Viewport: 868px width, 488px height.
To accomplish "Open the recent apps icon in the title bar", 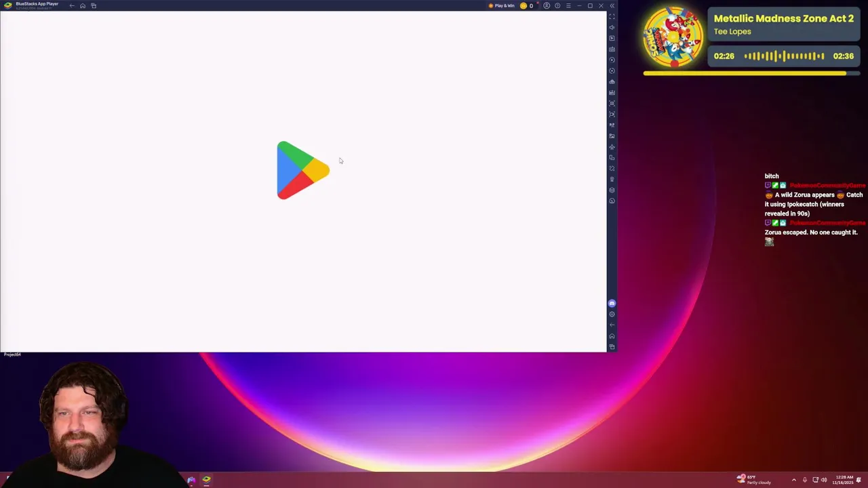I will click(x=94, y=5).
